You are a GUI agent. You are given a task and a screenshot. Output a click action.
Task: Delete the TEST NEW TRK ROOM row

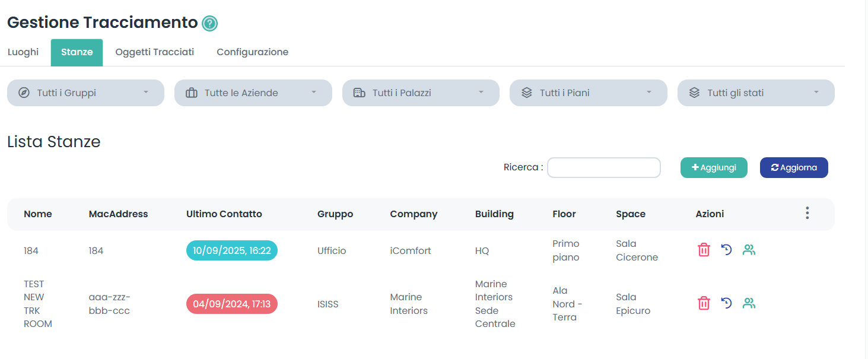704,303
